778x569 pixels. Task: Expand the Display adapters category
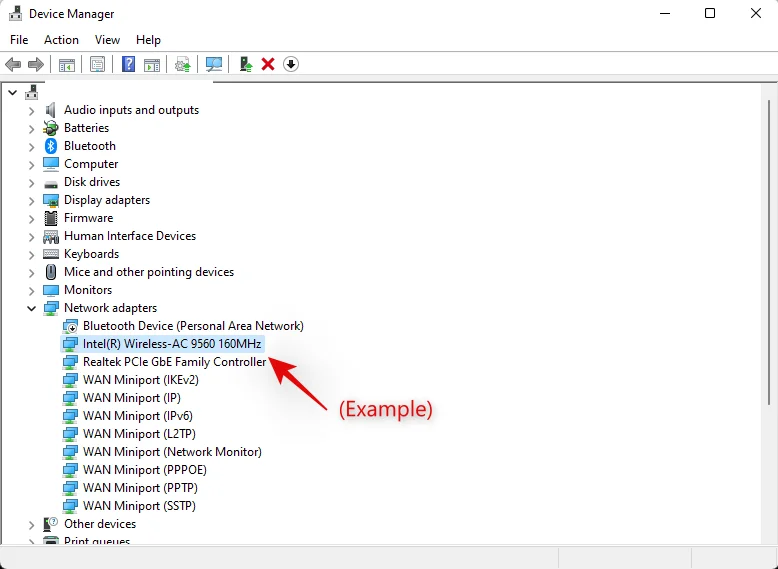tap(31, 200)
